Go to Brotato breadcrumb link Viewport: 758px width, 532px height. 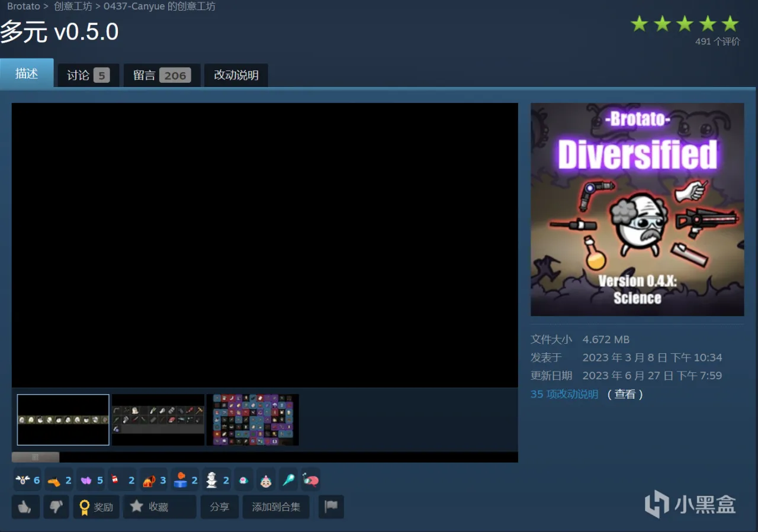pyautogui.click(x=24, y=7)
